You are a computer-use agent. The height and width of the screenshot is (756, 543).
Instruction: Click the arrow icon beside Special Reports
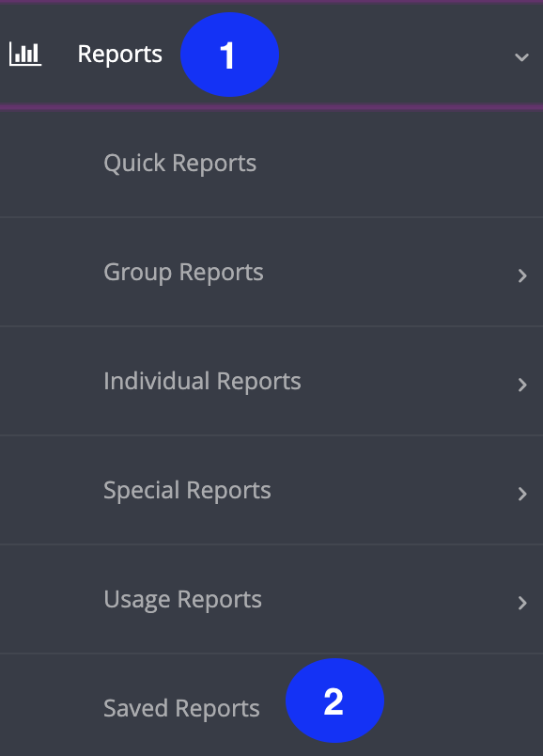(522, 494)
